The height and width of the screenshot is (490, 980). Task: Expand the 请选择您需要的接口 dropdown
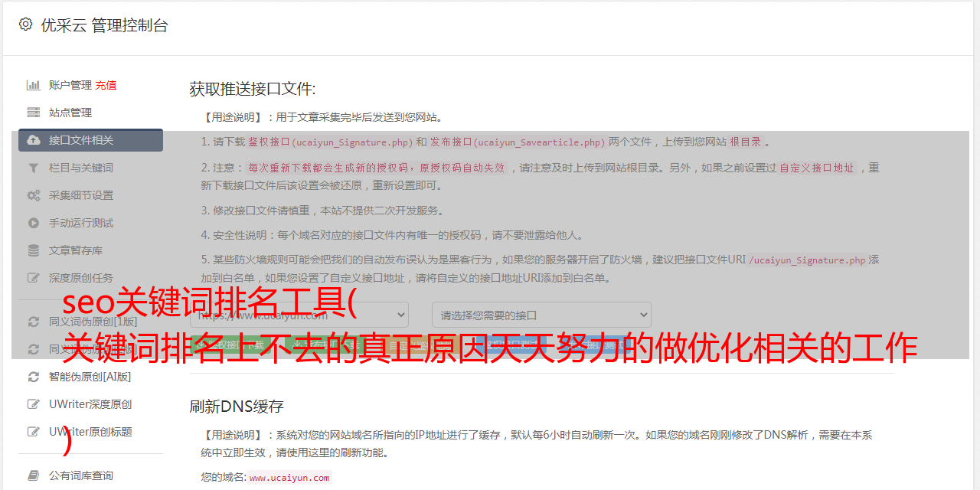pos(541,315)
